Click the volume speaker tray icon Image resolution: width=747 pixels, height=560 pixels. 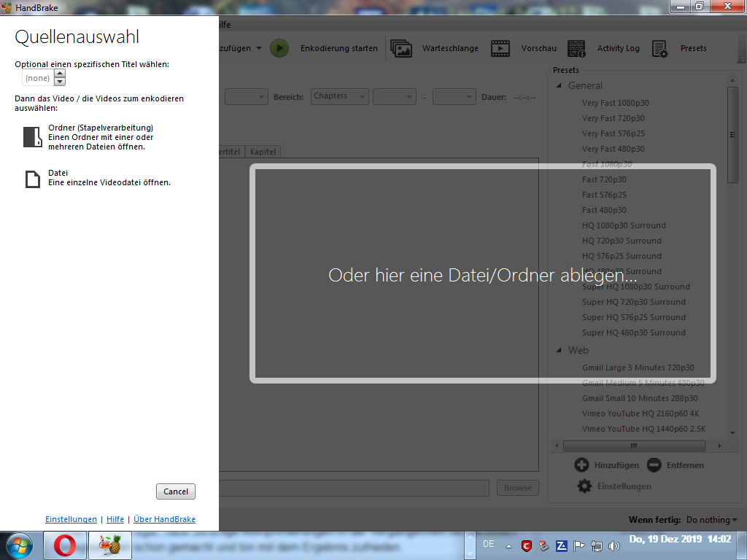pos(614,546)
